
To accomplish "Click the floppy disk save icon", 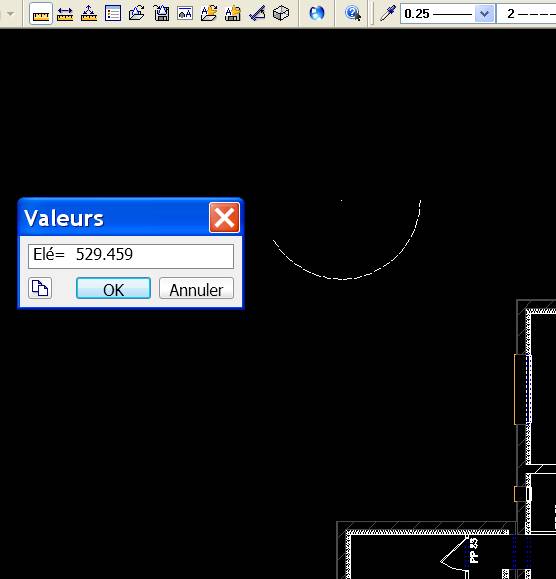I will click(x=161, y=14).
